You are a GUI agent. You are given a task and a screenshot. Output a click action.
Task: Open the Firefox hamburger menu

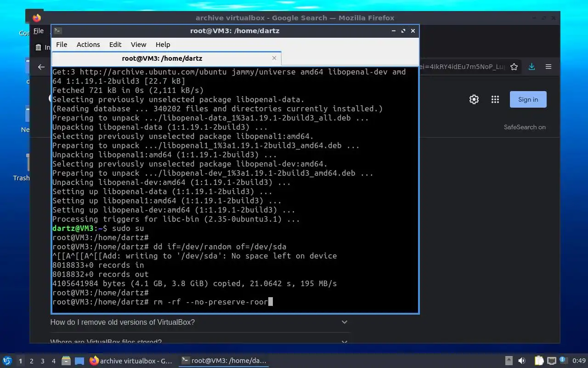pyautogui.click(x=548, y=67)
